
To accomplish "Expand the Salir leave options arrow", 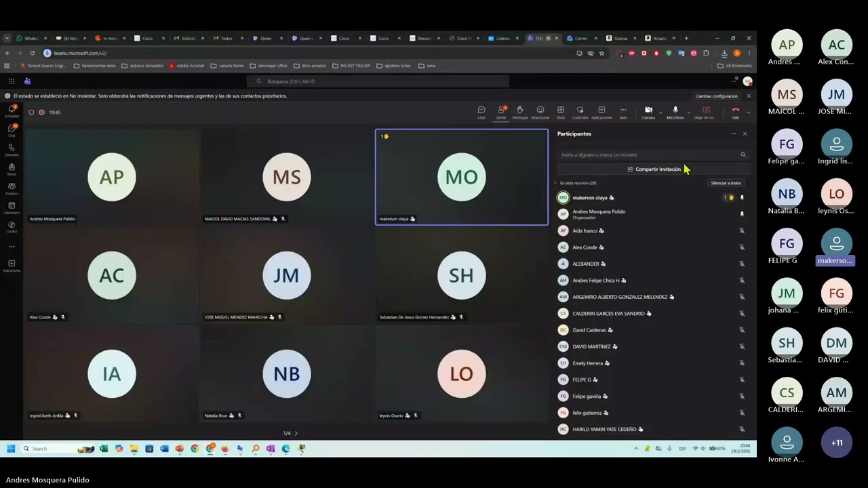I will pyautogui.click(x=748, y=113).
